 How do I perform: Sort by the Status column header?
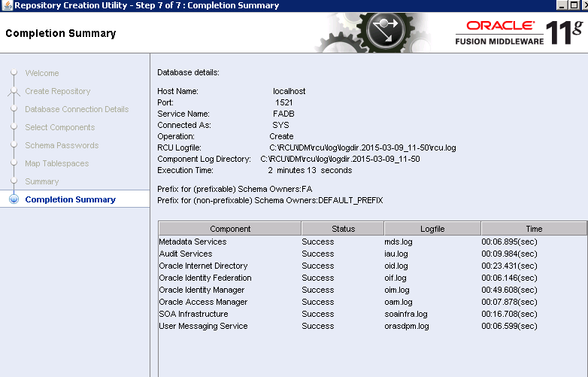tap(343, 229)
